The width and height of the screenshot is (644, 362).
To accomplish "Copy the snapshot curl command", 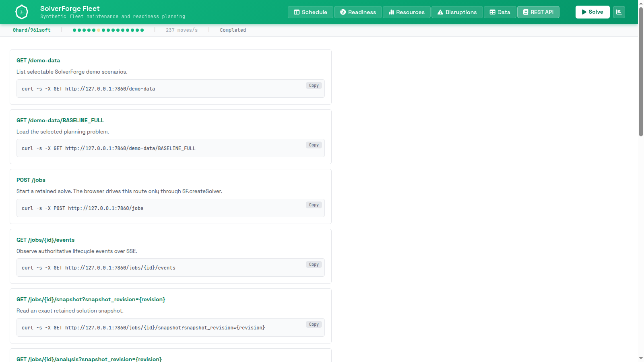I will (314, 325).
